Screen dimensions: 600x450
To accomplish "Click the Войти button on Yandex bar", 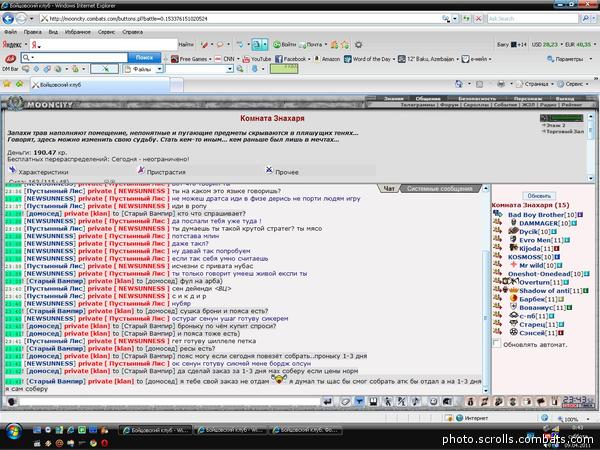I will 285,44.
